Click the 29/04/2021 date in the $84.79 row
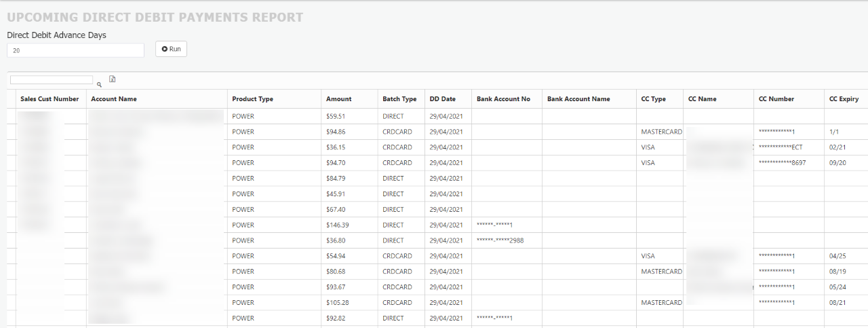The image size is (868, 328). (446, 179)
